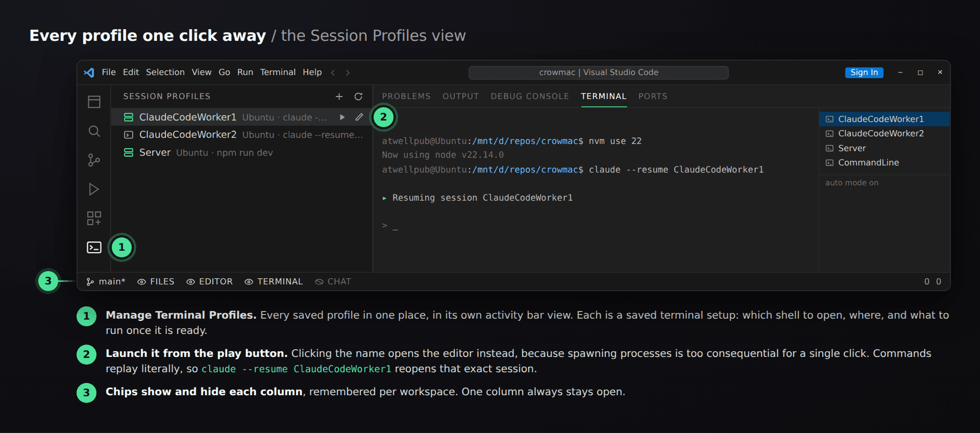Screen dimensions: 980x433
Task: Open the Explorer view in activity bar
Action: pyautogui.click(x=94, y=102)
